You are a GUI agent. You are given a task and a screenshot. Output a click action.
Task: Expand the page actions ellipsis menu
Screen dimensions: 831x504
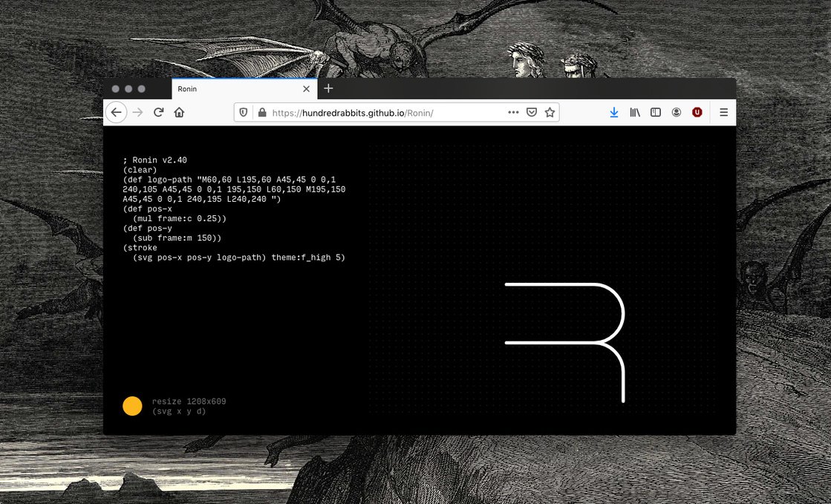click(513, 112)
